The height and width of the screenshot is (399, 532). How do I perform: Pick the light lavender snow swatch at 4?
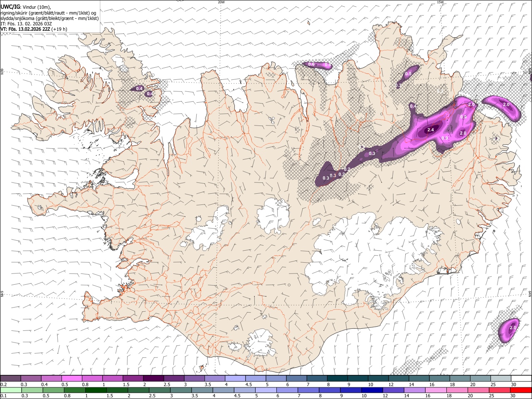235,378
